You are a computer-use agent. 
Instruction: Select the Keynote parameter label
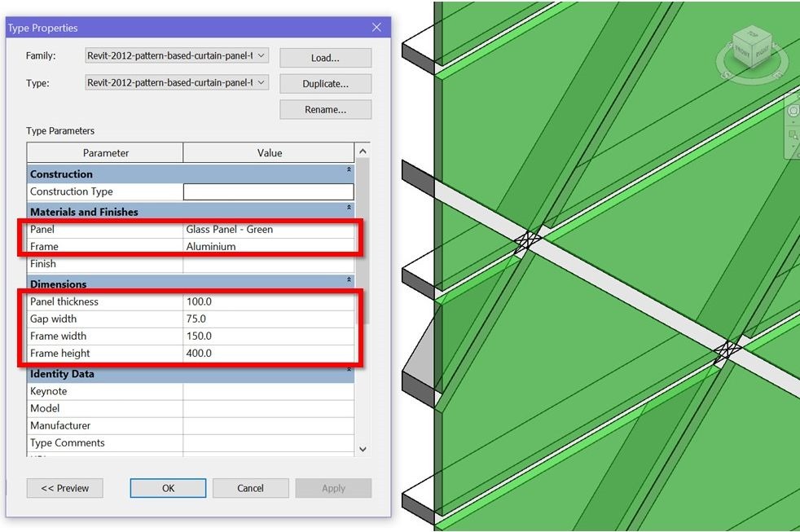(x=48, y=391)
